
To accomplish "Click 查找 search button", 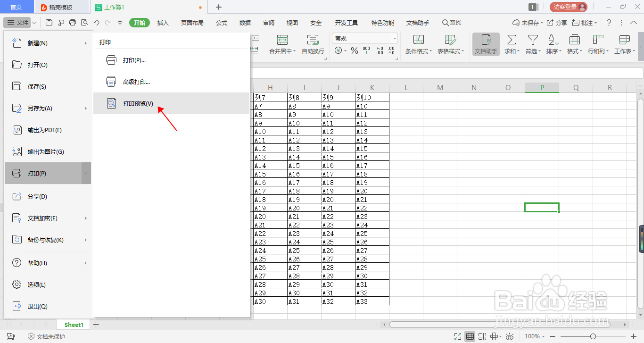I will (x=452, y=23).
